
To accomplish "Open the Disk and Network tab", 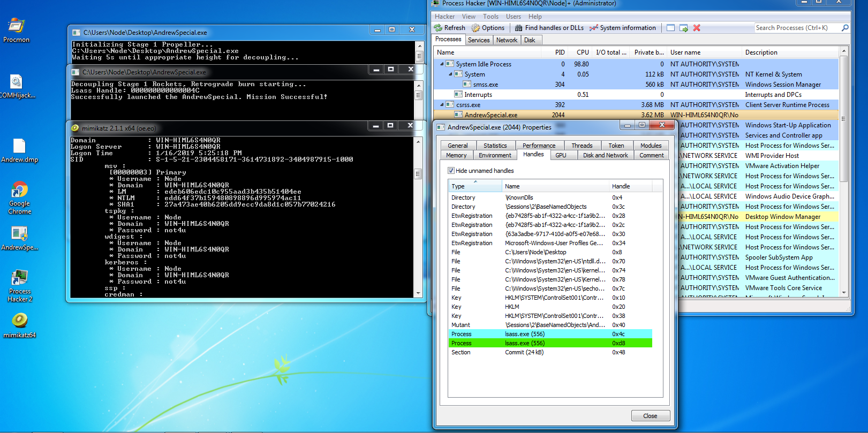I will coord(606,155).
